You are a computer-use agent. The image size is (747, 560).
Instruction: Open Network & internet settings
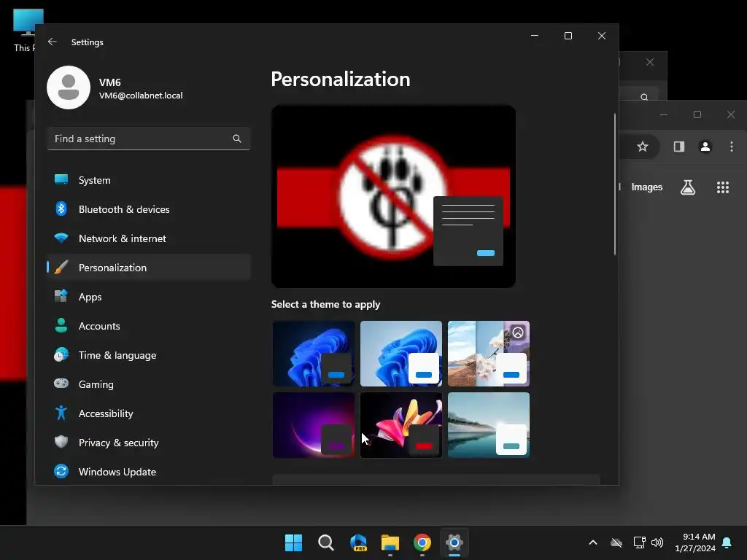click(149, 238)
